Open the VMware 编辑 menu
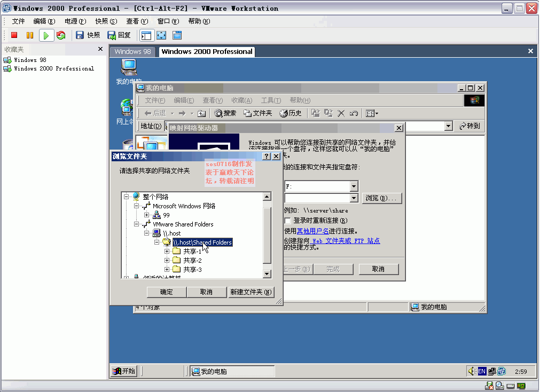Image resolution: width=540 pixels, height=392 pixels. pyautogui.click(x=44, y=21)
